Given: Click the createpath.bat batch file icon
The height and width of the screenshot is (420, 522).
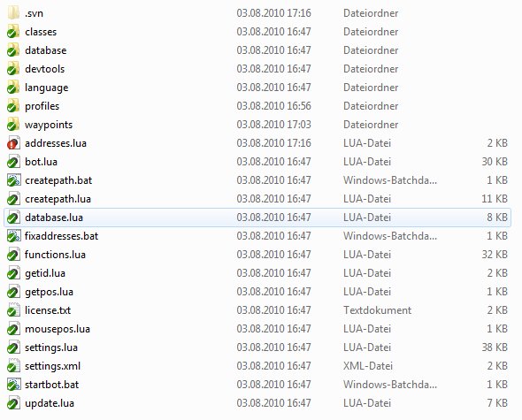Looking at the screenshot, I should pyautogui.click(x=13, y=180).
